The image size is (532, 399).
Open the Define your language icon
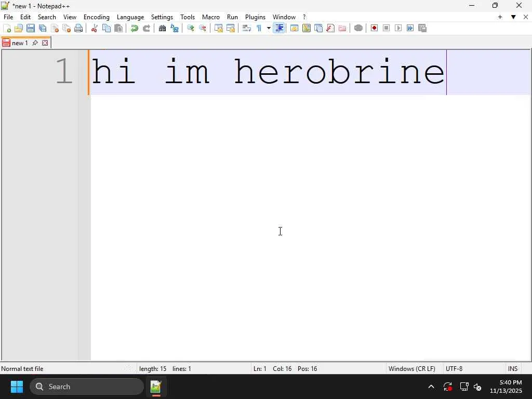pos(294,28)
